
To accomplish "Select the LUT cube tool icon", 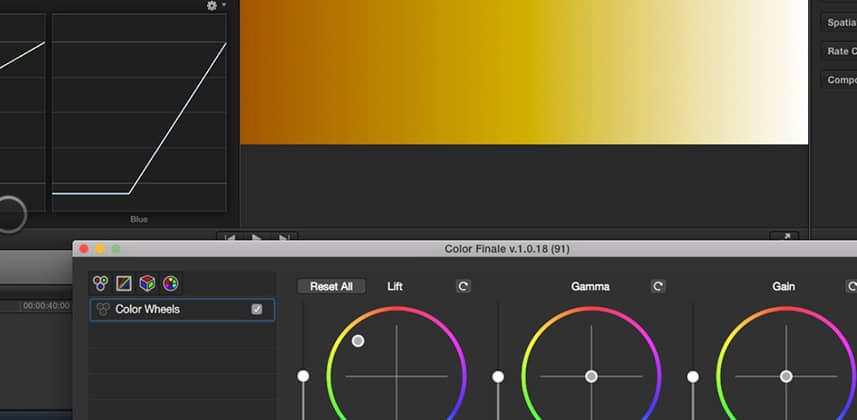I will click(x=148, y=283).
